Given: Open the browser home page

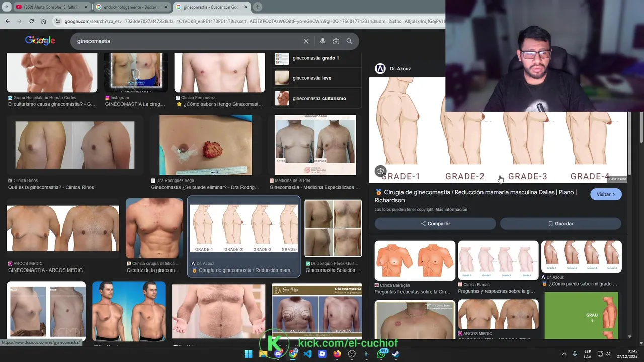Looking at the screenshot, I should point(43,21).
